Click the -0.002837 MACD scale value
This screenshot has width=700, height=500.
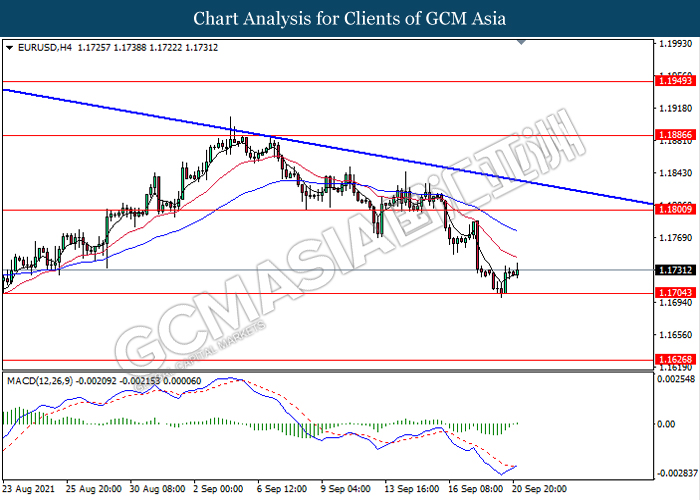(x=676, y=473)
